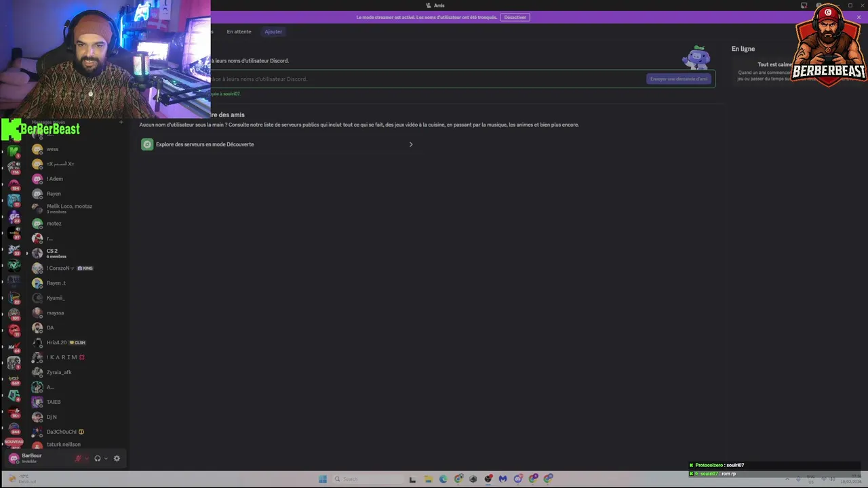Open the Rayen conversation
This screenshot has height=488, width=868.
(76, 194)
